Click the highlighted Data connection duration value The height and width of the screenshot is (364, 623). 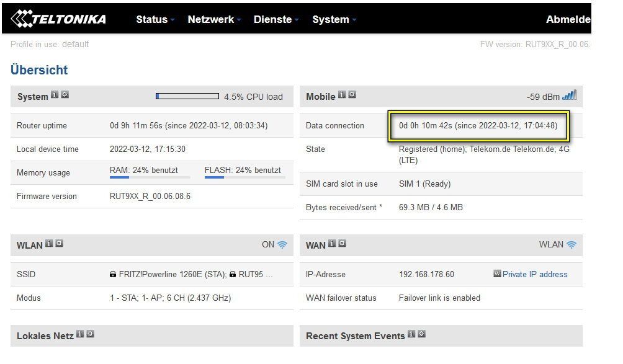478,126
